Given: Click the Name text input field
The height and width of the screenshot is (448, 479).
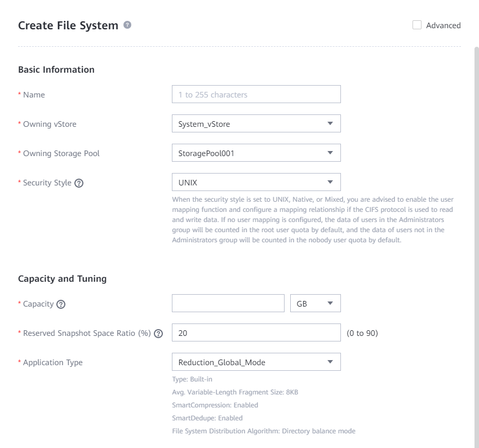Looking at the screenshot, I should [x=256, y=95].
